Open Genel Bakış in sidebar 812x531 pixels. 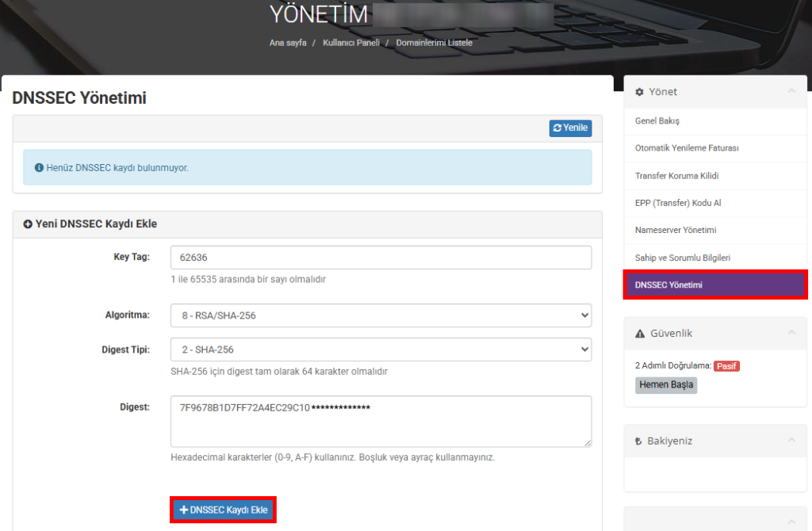(x=657, y=121)
